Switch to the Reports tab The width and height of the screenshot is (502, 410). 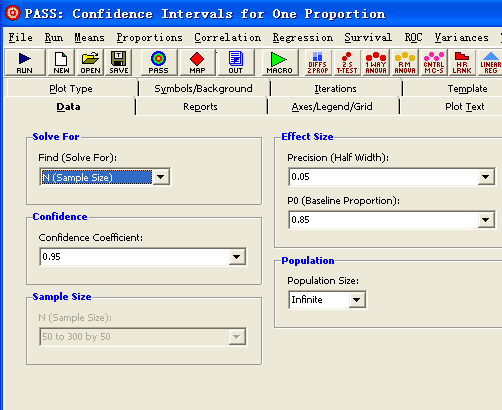coord(200,107)
